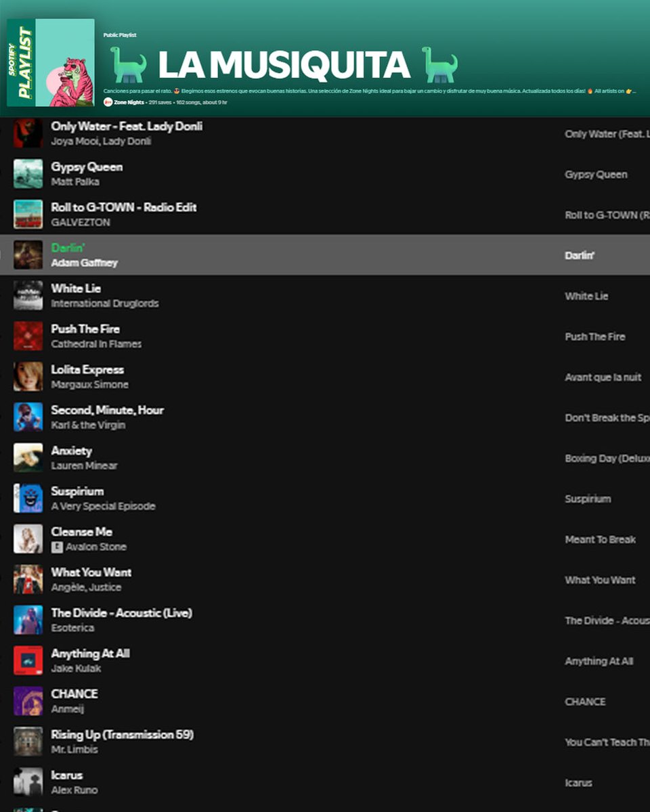
Task: Open album link in Gypsy Queen row
Action: pyautogui.click(x=597, y=175)
